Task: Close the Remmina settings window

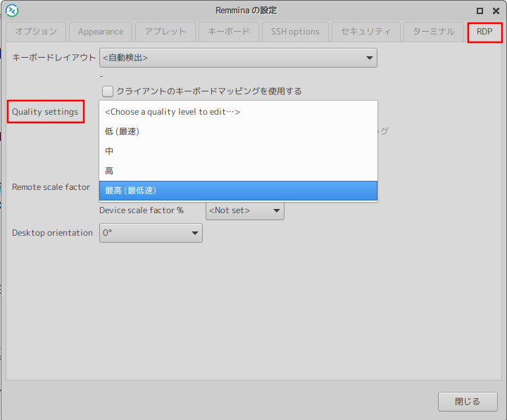Action: click(467, 402)
